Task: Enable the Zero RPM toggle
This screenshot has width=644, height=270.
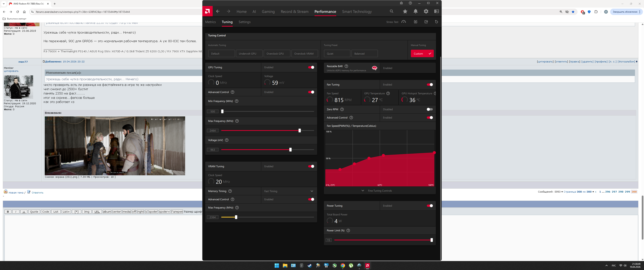Action: click(429, 109)
